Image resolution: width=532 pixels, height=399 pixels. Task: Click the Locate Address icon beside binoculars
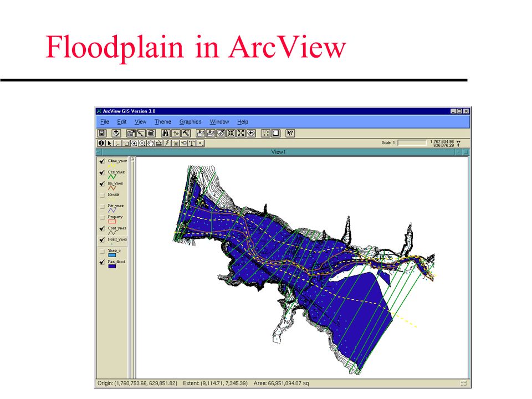176,133
